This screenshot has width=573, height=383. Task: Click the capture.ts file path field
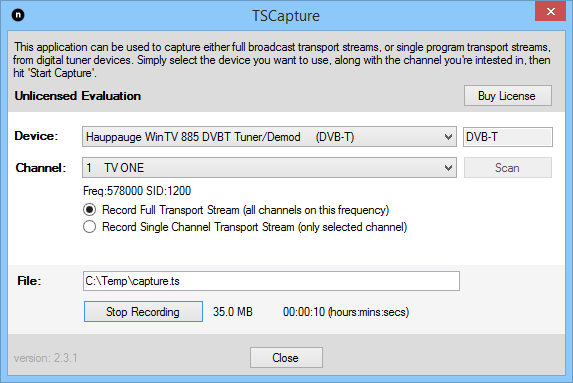tap(271, 281)
